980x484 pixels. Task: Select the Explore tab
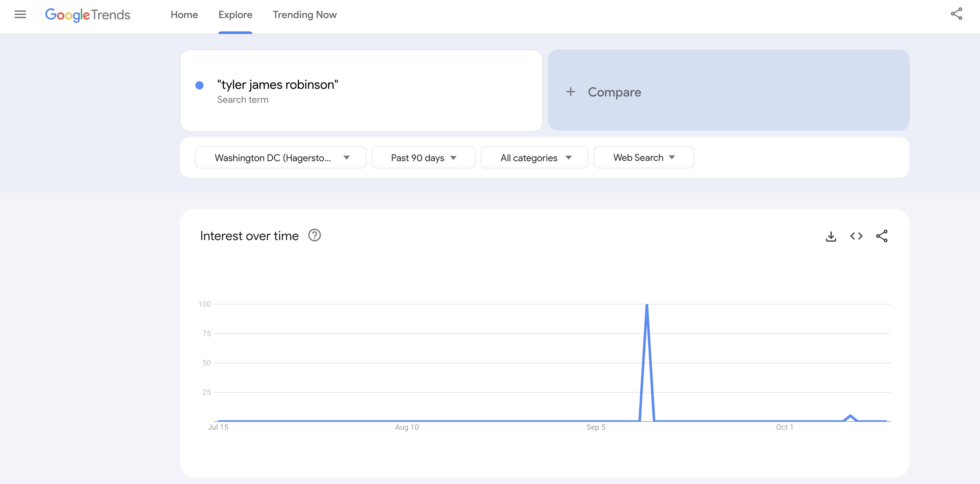(x=235, y=15)
